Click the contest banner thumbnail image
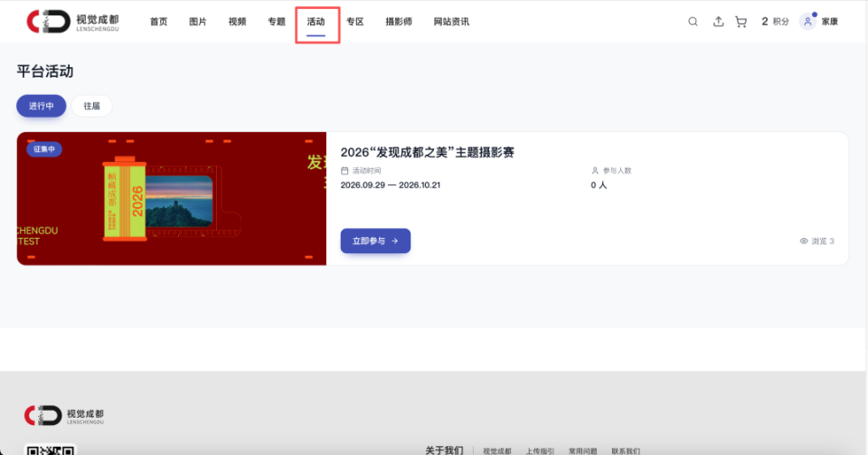Screen dimensions: 868x455 tap(172, 198)
